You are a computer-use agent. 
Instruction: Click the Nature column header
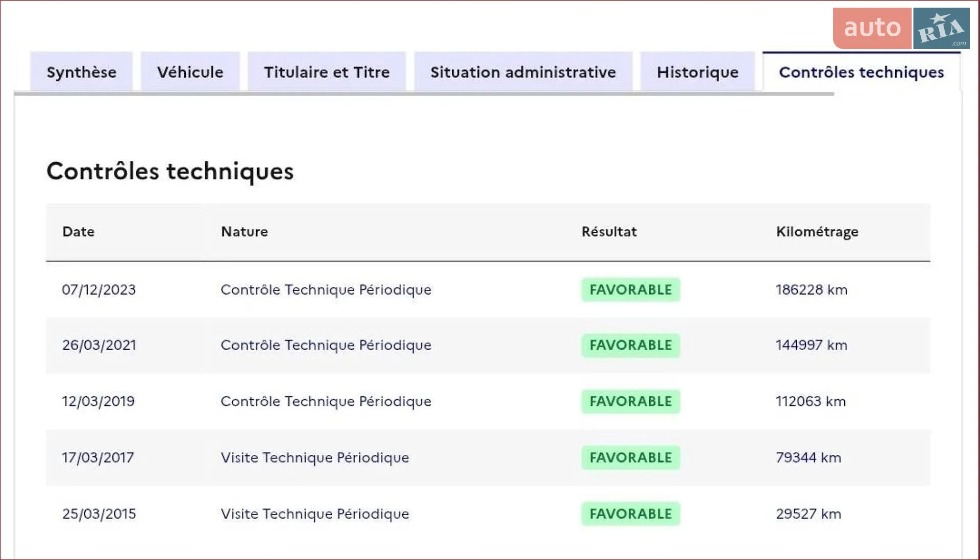point(244,232)
